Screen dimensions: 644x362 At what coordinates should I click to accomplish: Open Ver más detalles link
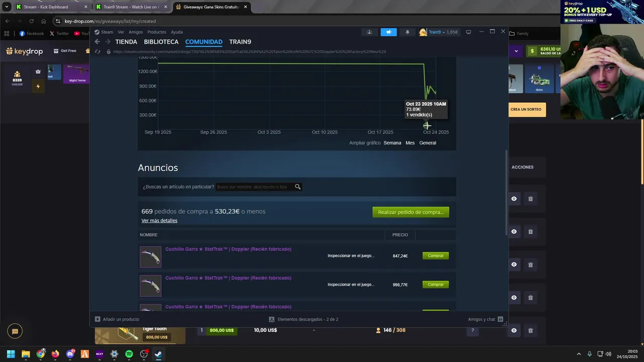[x=159, y=221]
